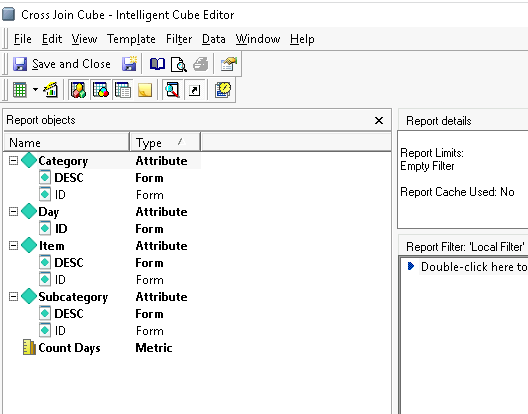
Task: Click the yellow sticky note icon
Action: coord(145,90)
